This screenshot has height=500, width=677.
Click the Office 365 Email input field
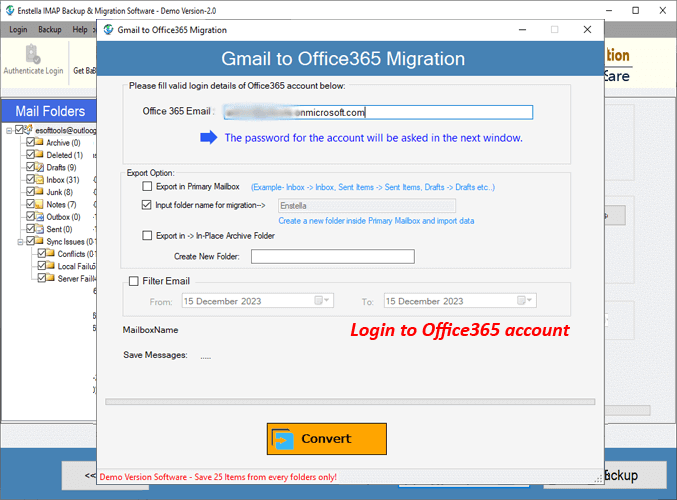pyautogui.click(x=378, y=112)
